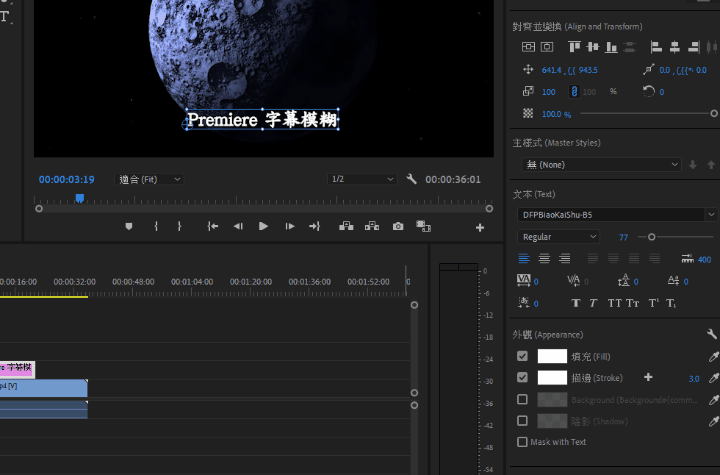Click the font size slider handle
The image size is (720, 475).
652,237
